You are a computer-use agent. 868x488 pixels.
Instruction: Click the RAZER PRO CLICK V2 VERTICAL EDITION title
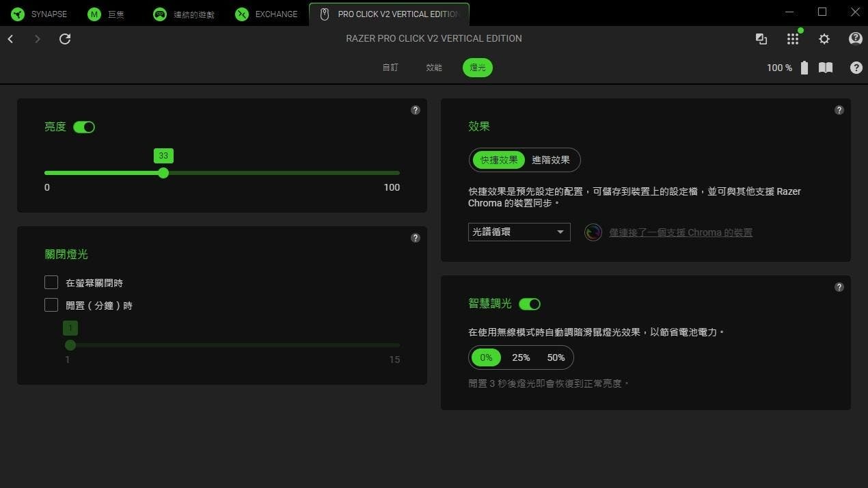click(x=434, y=39)
